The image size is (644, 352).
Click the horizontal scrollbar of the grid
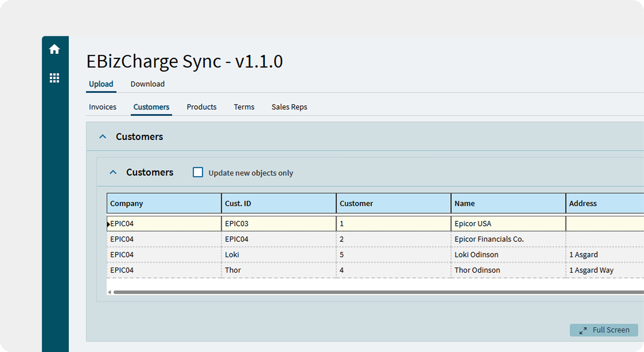[x=378, y=292]
